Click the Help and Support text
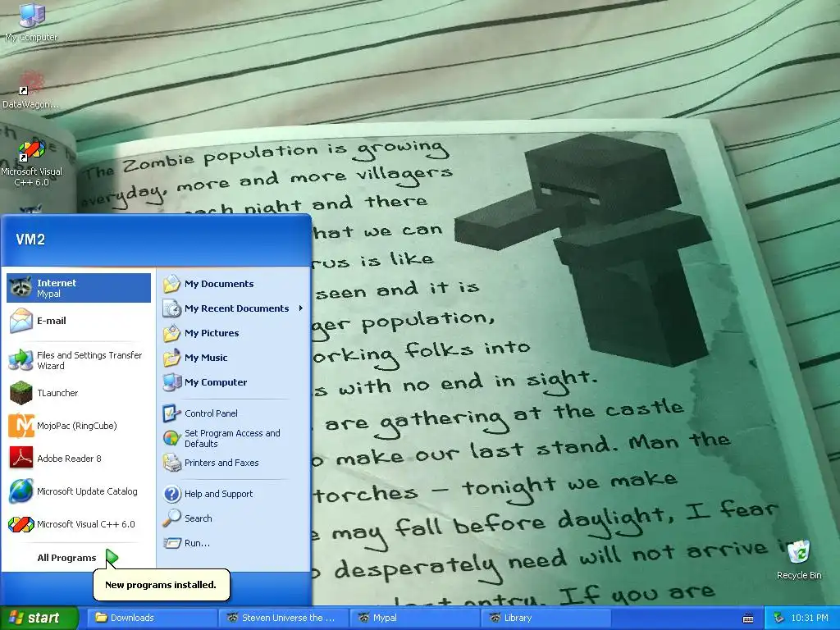Viewport: 840px width, 630px height. [218, 494]
